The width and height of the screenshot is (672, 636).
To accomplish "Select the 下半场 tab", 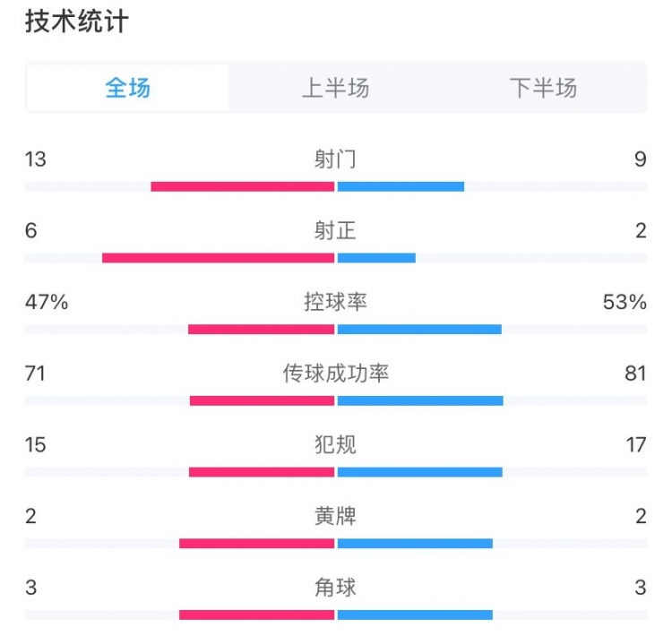I will [543, 88].
